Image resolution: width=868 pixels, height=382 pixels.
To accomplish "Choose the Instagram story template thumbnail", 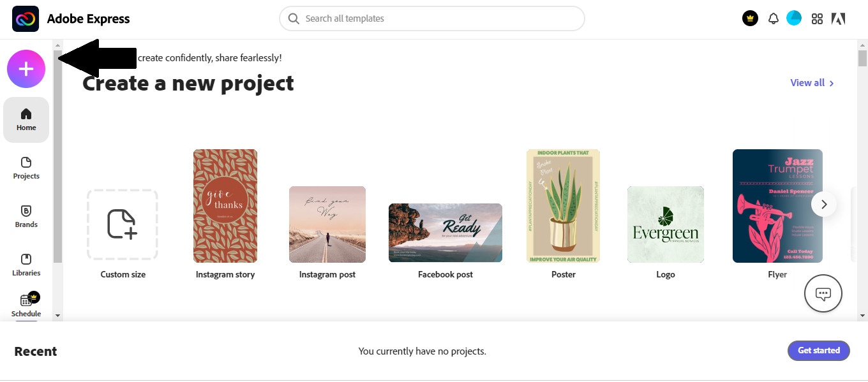I will coord(225,206).
